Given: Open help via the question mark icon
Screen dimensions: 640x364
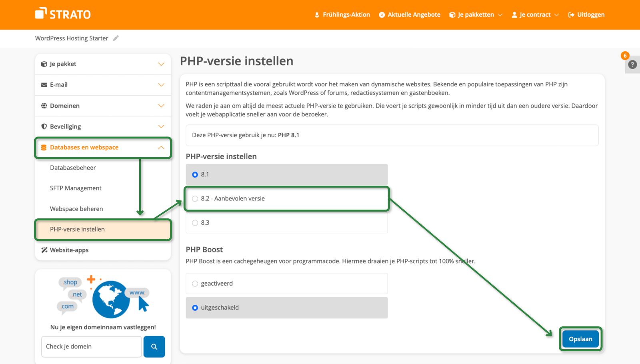Looking at the screenshot, I should pyautogui.click(x=632, y=64).
